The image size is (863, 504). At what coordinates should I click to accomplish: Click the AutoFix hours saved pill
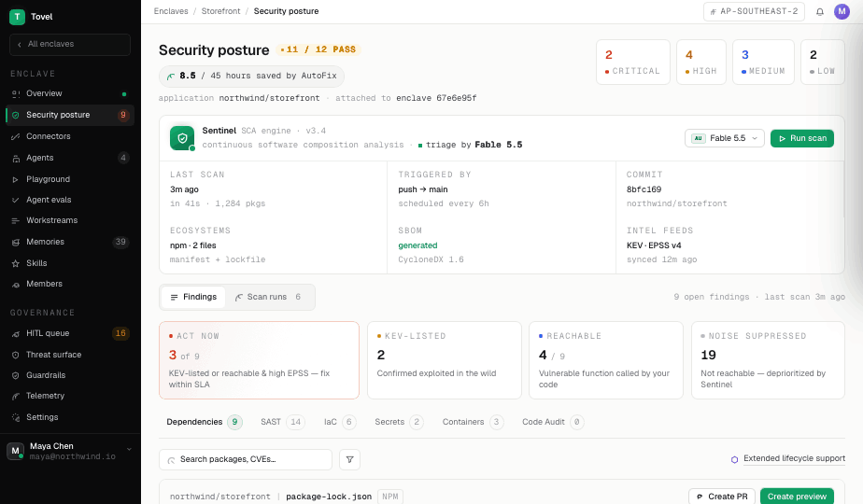[x=251, y=76]
